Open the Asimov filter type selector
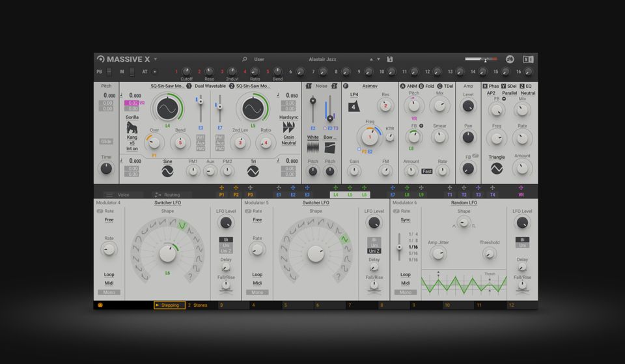The height and width of the screenshot is (364, 625). click(370, 86)
